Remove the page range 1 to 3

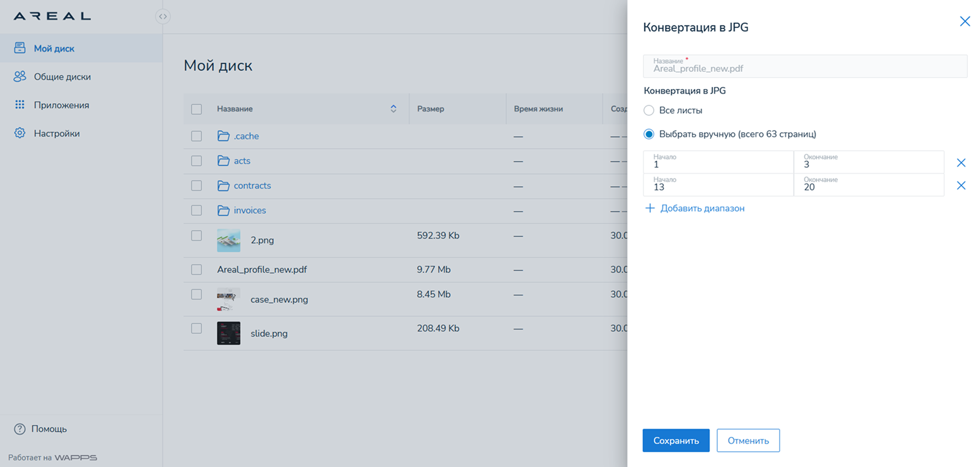pos(961,163)
